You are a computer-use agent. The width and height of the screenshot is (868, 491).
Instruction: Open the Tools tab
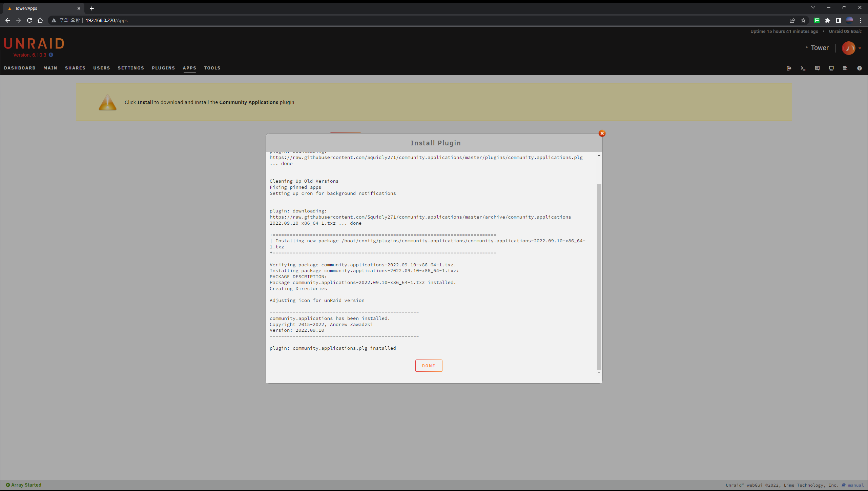click(x=212, y=68)
